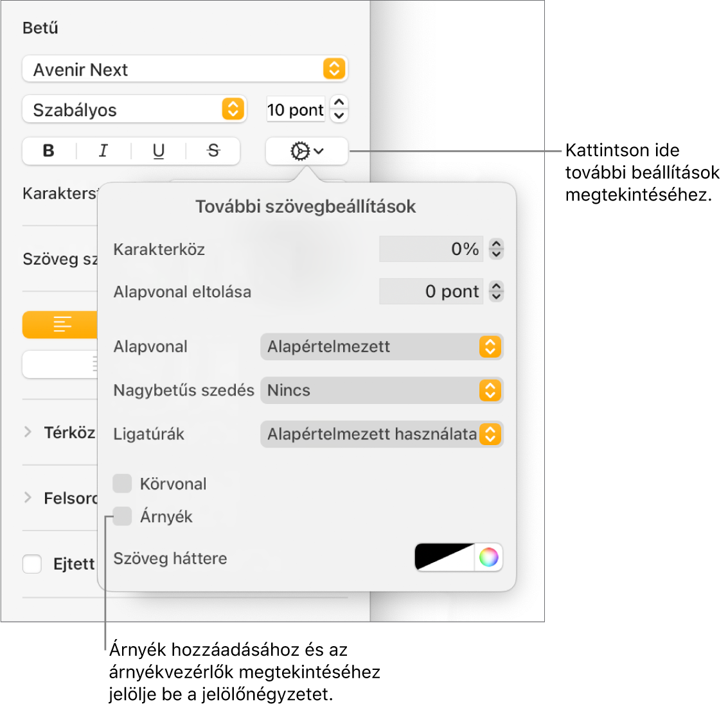The image size is (728, 711).
Task: Open the gear advanced text options menu
Action: [306, 151]
